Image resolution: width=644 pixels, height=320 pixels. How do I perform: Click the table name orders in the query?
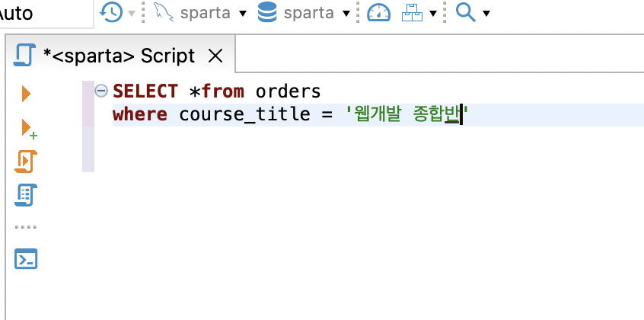tap(288, 91)
